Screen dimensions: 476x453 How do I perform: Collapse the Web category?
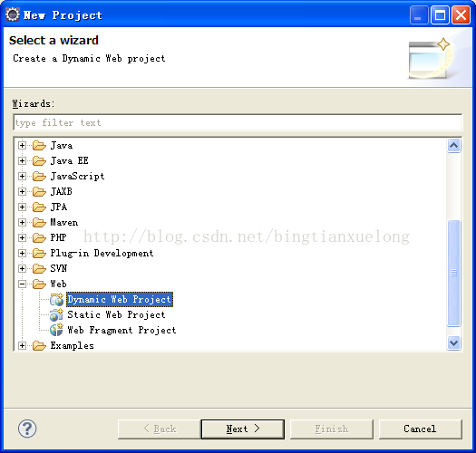(22, 284)
